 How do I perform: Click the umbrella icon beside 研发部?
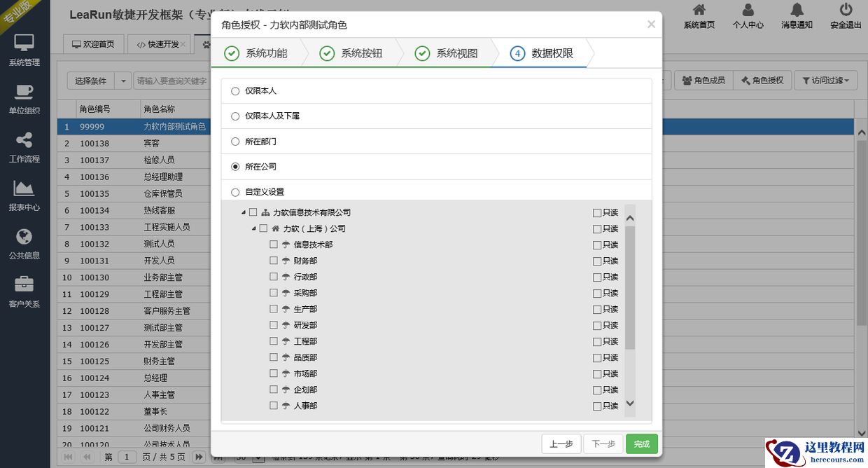(286, 325)
